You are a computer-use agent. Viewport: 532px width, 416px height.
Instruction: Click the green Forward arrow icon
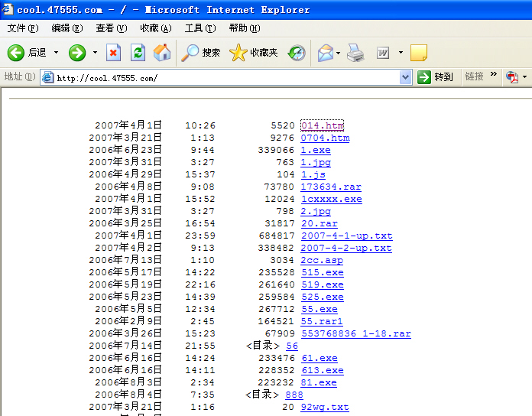click(77, 53)
